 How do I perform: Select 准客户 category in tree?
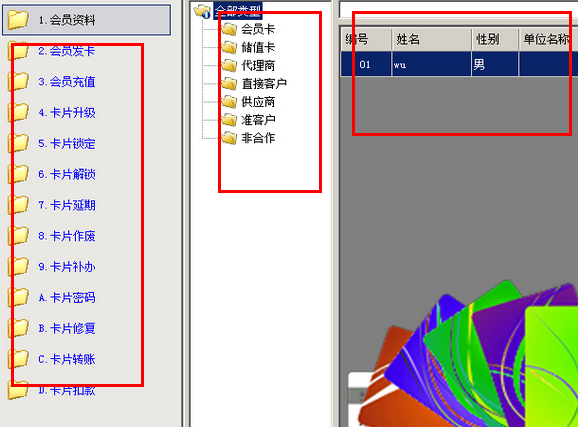(258, 120)
